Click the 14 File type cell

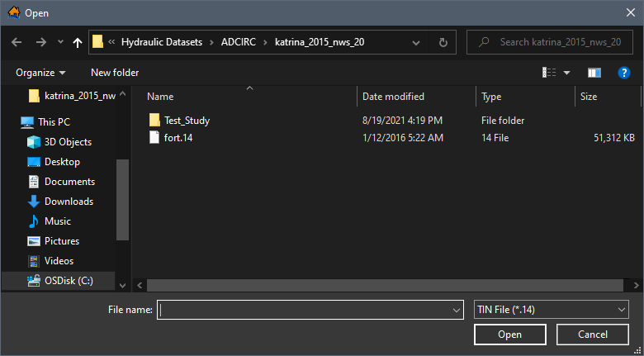[495, 138]
